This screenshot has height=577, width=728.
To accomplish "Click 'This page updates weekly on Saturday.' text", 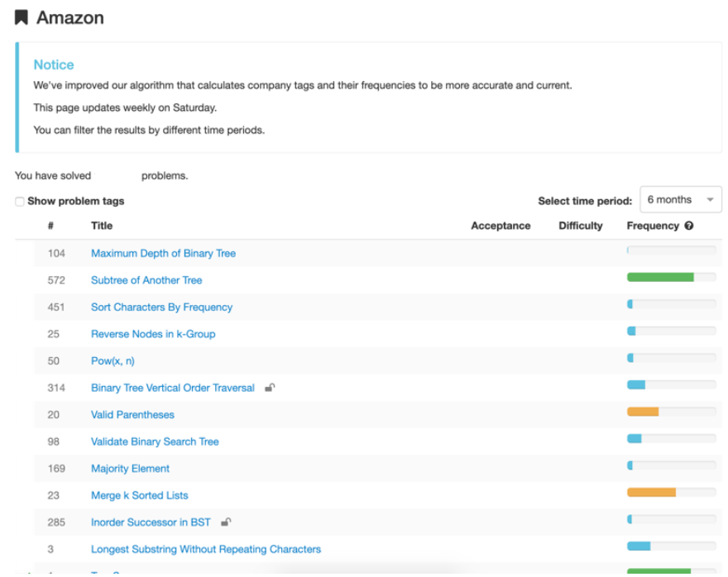I will 125,107.
